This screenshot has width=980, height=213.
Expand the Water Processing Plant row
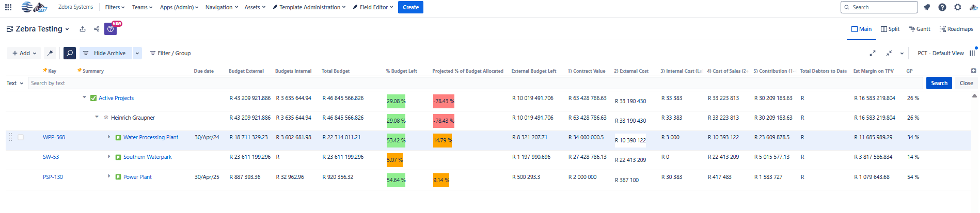(x=109, y=137)
